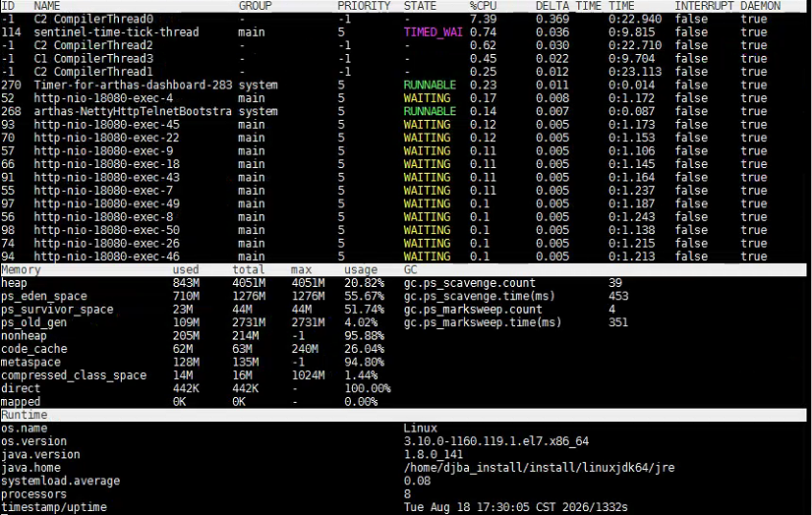
Task: Click the 'metaspace' row label
Action: tap(30, 363)
